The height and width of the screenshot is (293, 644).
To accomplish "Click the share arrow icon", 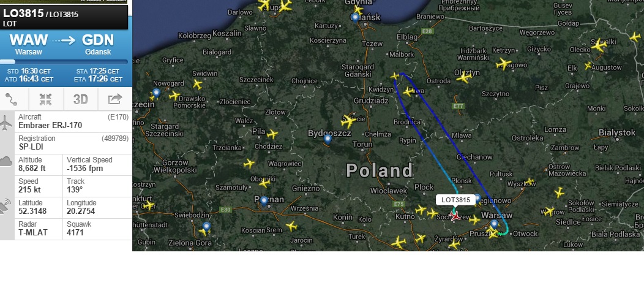I will 115,99.
